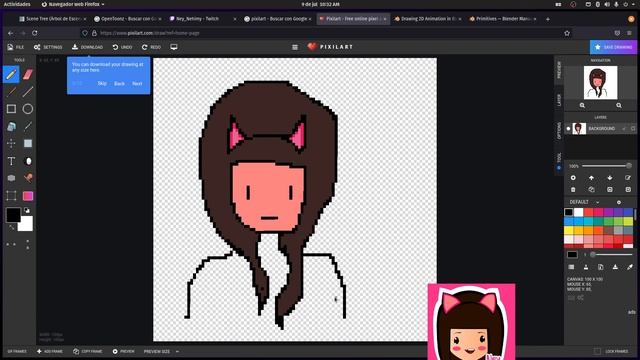The image size is (640, 360).
Task: Click the edit layer pencil icon
Action: tap(628, 178)
